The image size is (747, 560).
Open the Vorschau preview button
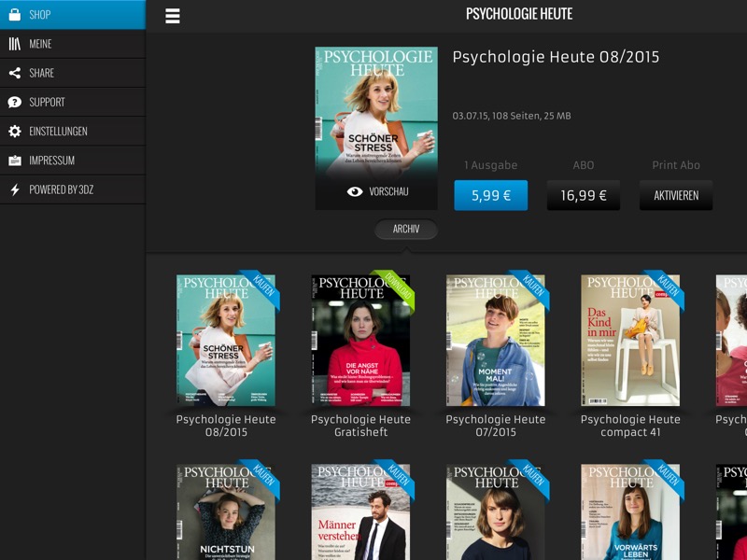click(376, 191)
